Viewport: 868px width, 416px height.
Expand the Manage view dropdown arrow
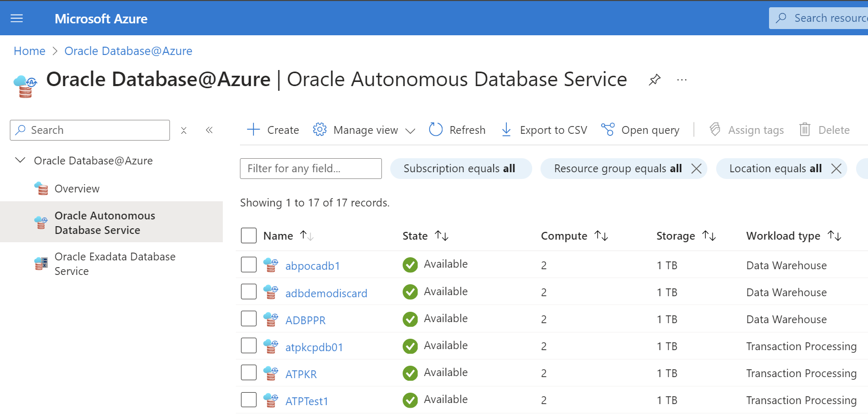pos(410,131)
